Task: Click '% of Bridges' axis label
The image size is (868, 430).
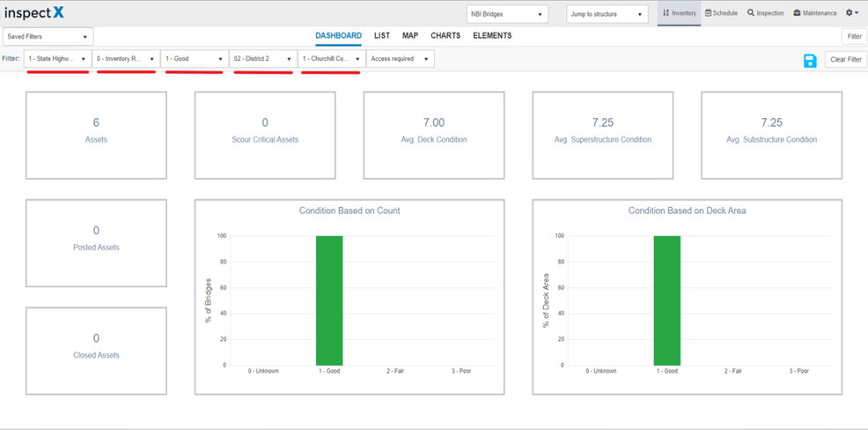Action: pyautogui.click(x=209, y=300)
